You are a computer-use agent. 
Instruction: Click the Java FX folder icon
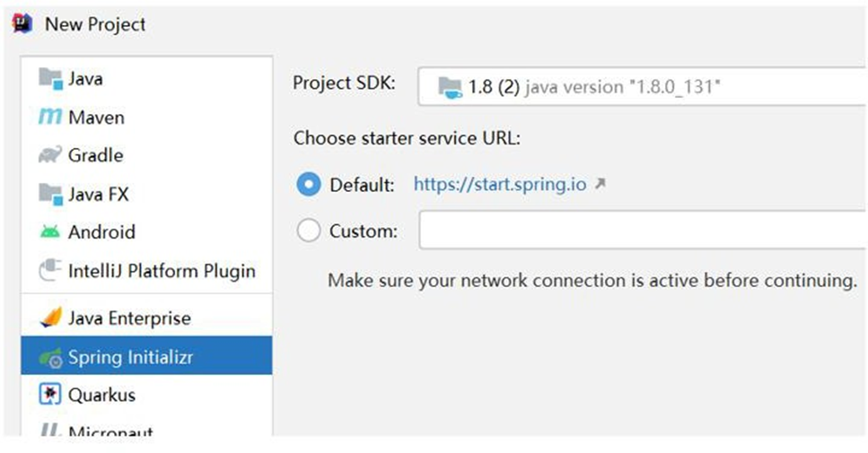[x=50, y=194]
